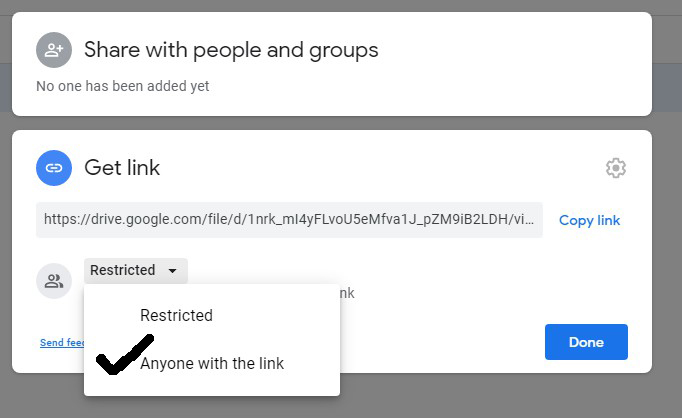Click the group icon beside Restricted
682x418 pixels.
[x=54, y=281]
